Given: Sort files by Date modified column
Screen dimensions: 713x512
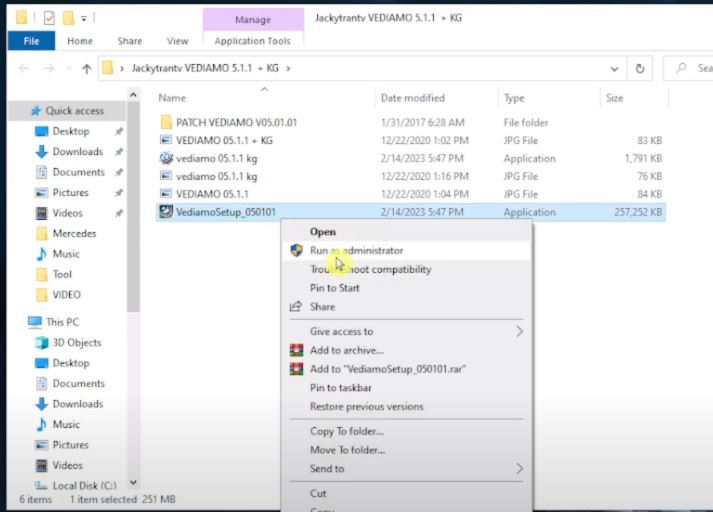Looking at the screenshot, I should tap(413, 98).
